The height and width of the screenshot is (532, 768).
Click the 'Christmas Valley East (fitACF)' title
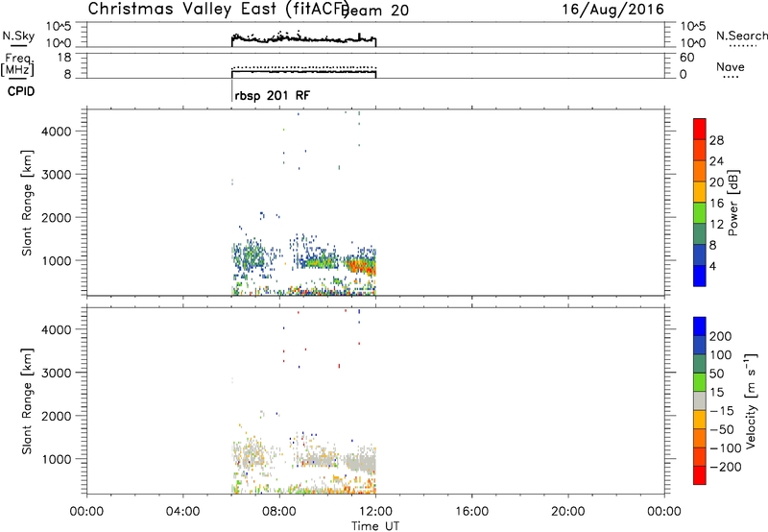point(218,9)
